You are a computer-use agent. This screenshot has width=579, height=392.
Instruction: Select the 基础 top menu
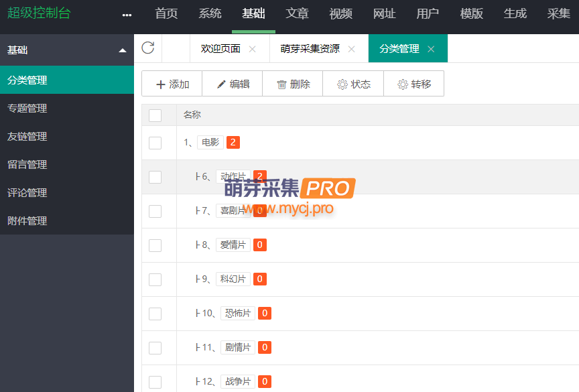point(254,13)
